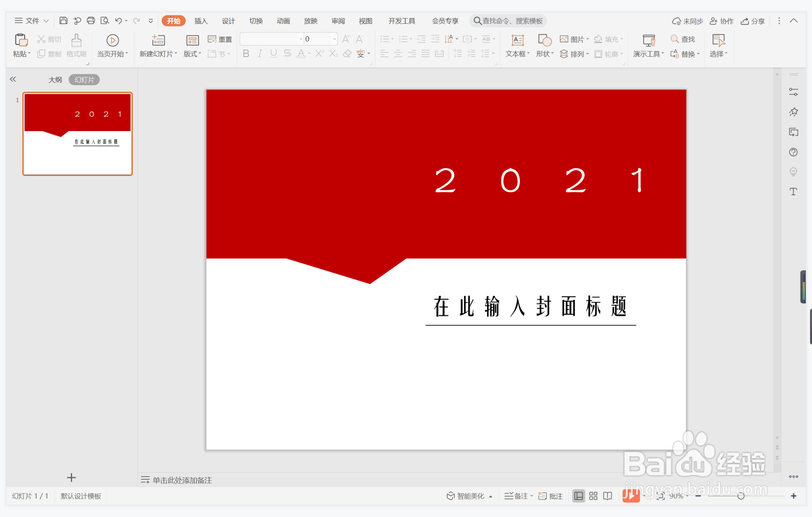812x517 pixels.
Task: Click the 未同步 sync status button
Action: point(687,21)
